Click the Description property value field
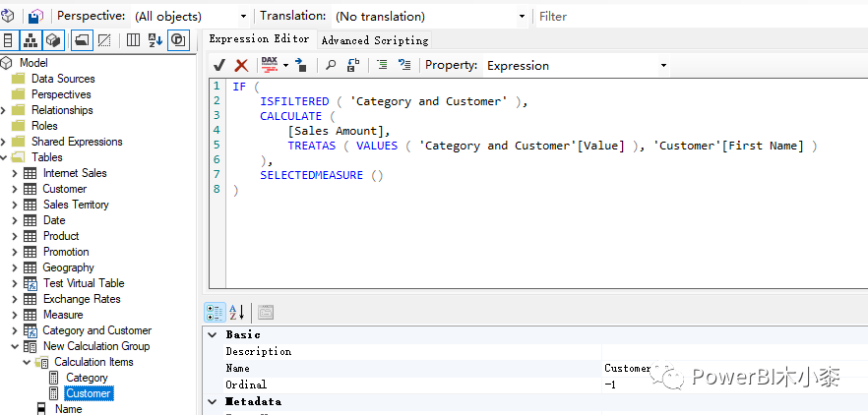The height and width of the screenshot is (415, 868). [734, 351]
